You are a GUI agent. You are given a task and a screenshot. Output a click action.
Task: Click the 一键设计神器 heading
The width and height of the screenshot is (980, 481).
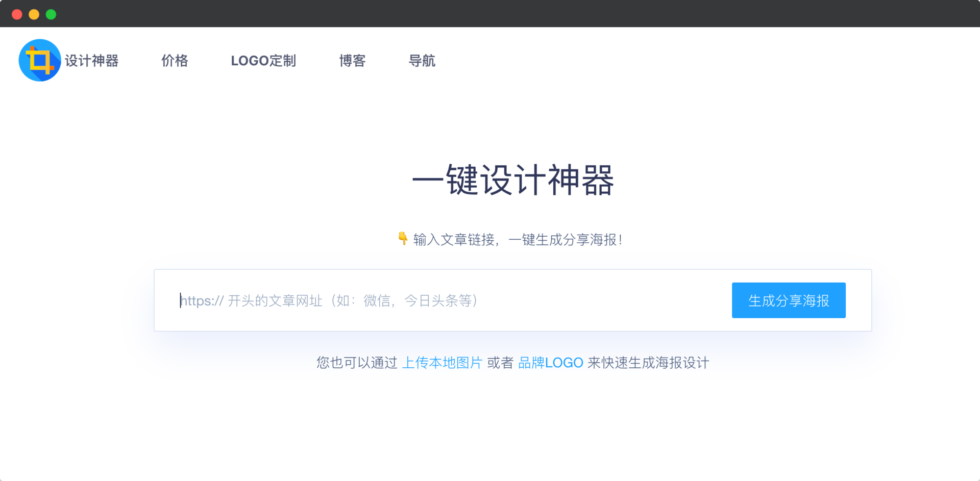pos(513,180)
